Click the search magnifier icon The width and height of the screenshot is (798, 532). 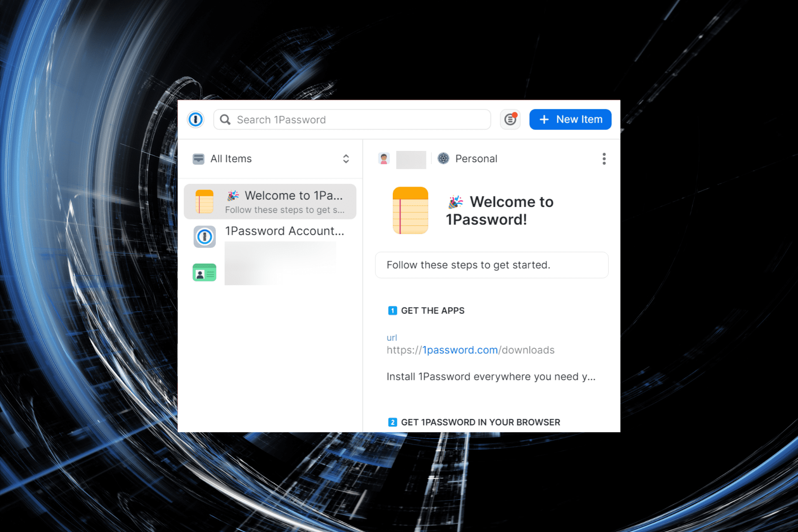pos(225,120)
